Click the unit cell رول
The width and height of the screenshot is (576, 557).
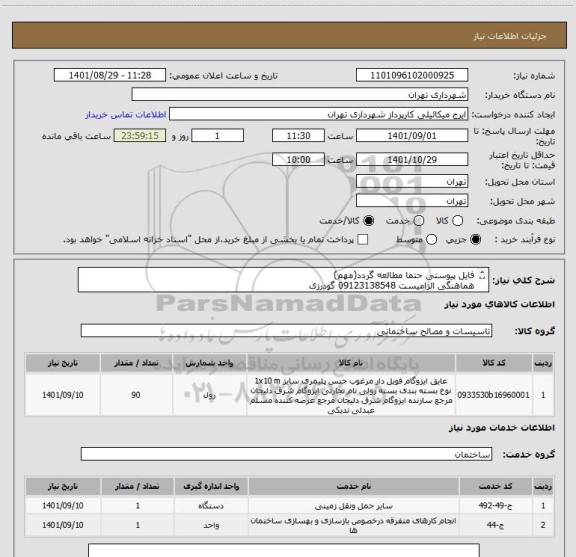(x=209, y=395)
